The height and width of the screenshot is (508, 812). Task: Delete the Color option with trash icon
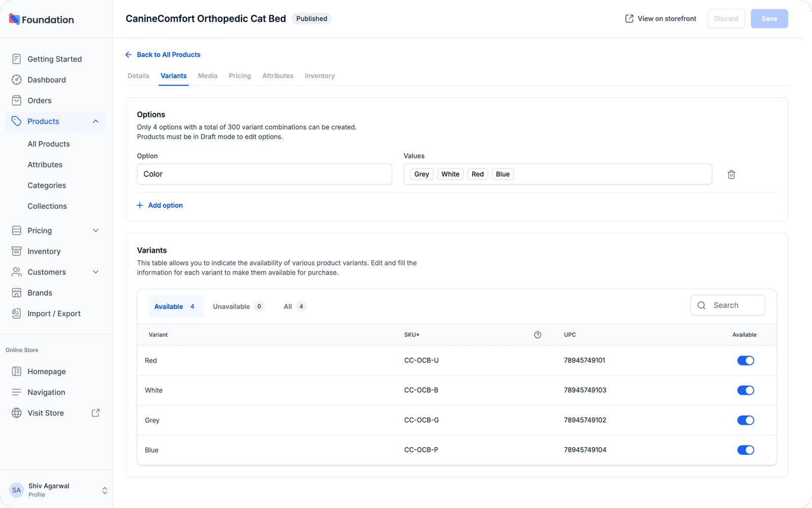(x=731, y=174)
